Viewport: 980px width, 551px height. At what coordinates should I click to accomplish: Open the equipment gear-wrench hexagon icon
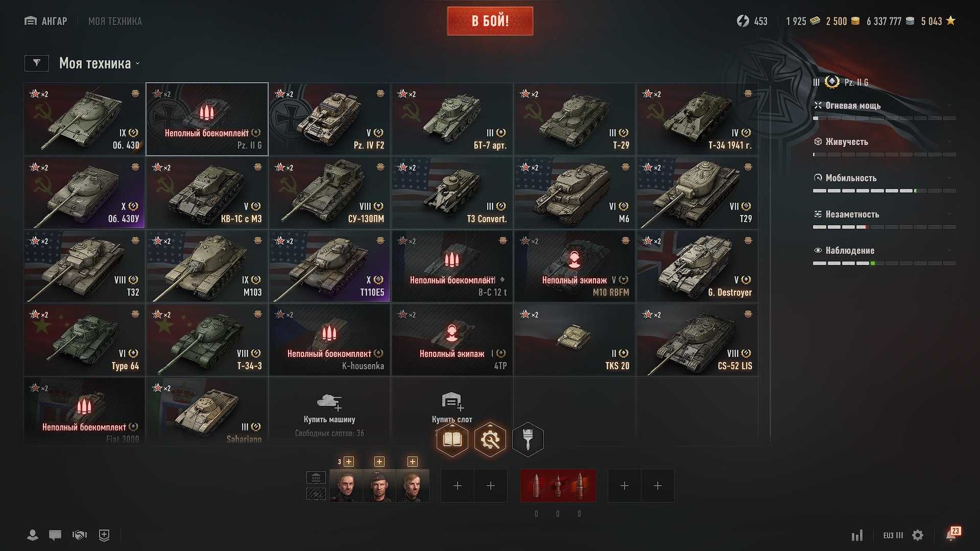[x=490, y=440]
